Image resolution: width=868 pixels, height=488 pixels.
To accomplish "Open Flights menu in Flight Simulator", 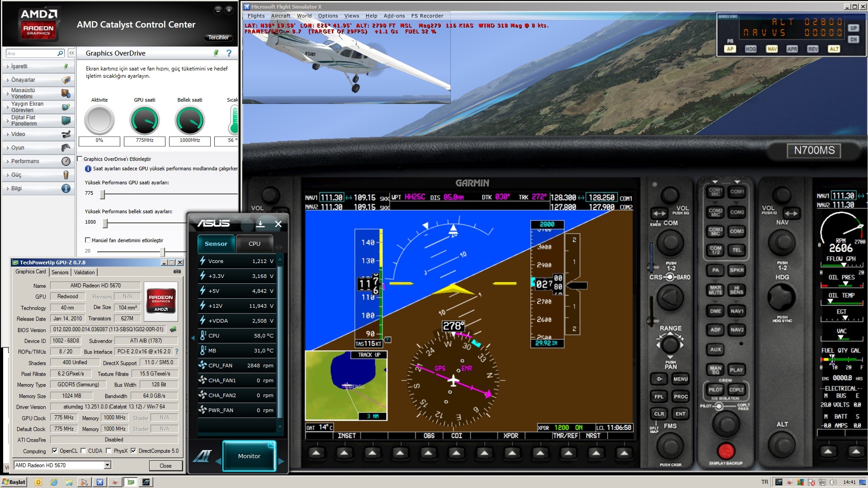I will [256, 16].
